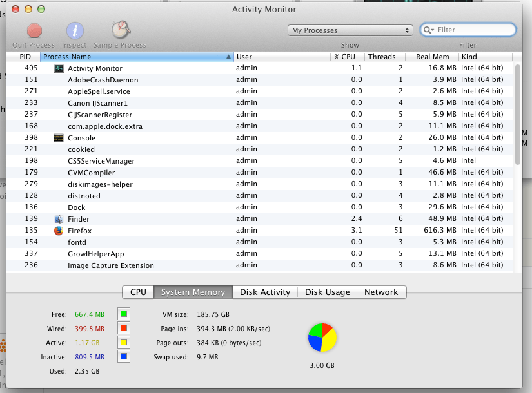532x393 pixels.
Task: Select the GrowlHelperApp process
Action: (x=259, y=254)
